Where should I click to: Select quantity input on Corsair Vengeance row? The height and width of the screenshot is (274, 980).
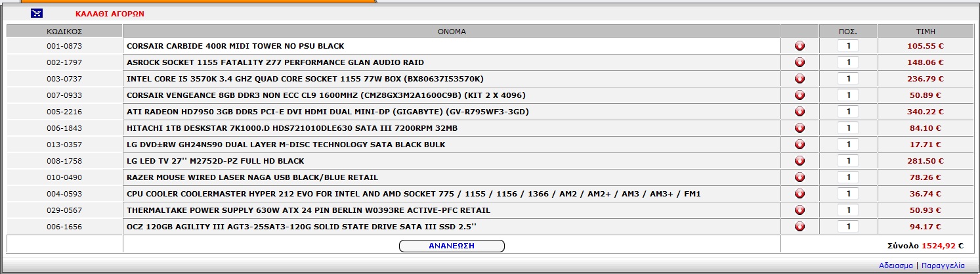coord(848,95)
